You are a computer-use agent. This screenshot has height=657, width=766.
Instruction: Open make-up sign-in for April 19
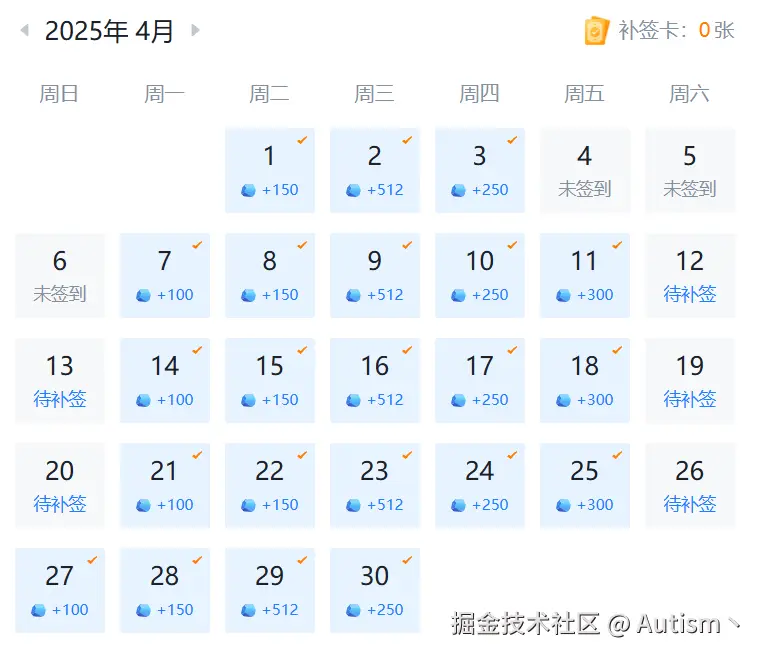[690, 399]
